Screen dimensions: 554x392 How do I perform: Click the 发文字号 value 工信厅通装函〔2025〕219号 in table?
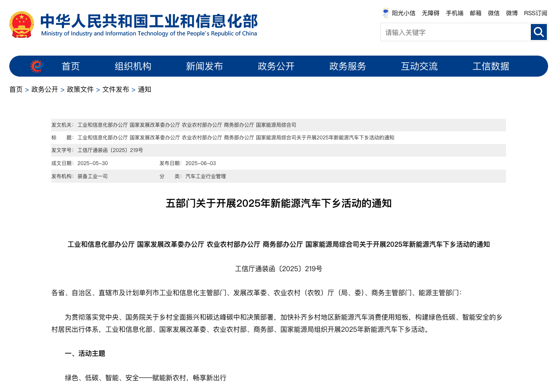110,150
